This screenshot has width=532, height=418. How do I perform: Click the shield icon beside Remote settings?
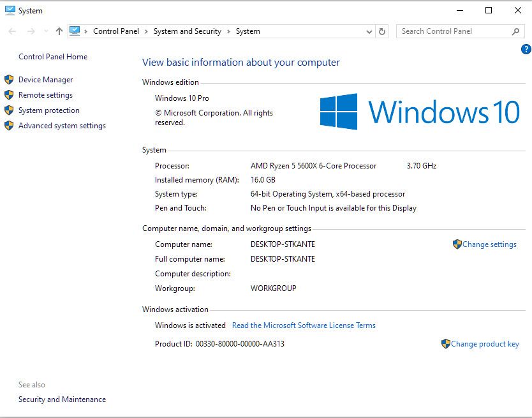[x=9, y=94]
